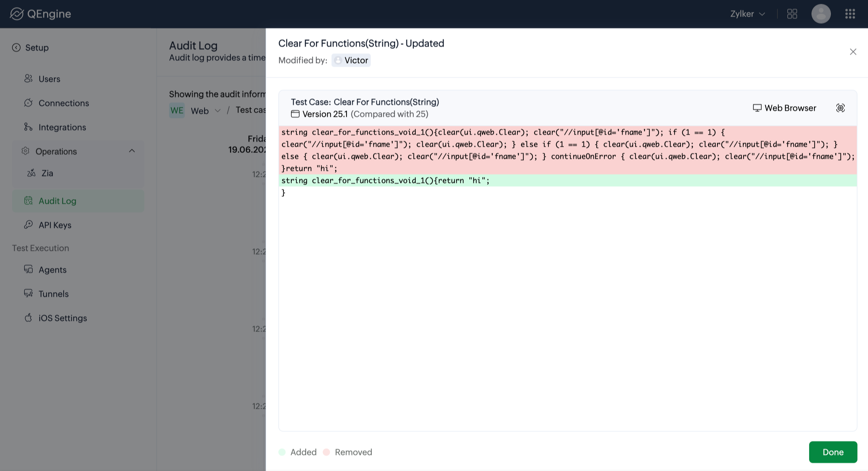
Task: Open the Web project dropdown chevron
Action: point(218,111)
